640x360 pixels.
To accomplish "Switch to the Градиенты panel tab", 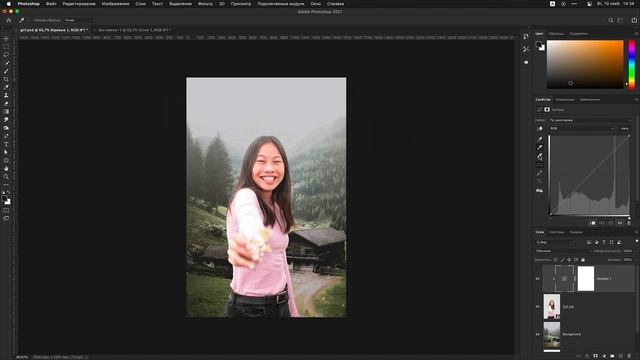I will click(x=578, y=34).
